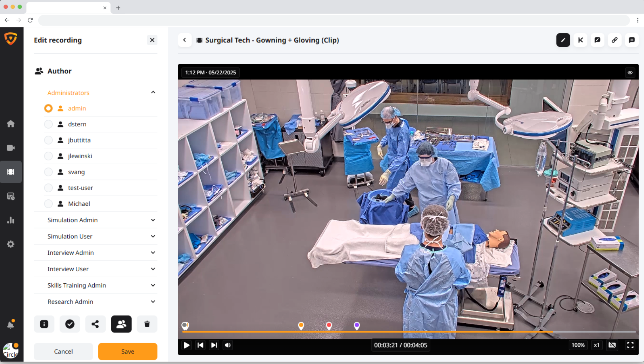Select dstern as the author
This screenshot has width=644, height=364.
click(48, 124)
